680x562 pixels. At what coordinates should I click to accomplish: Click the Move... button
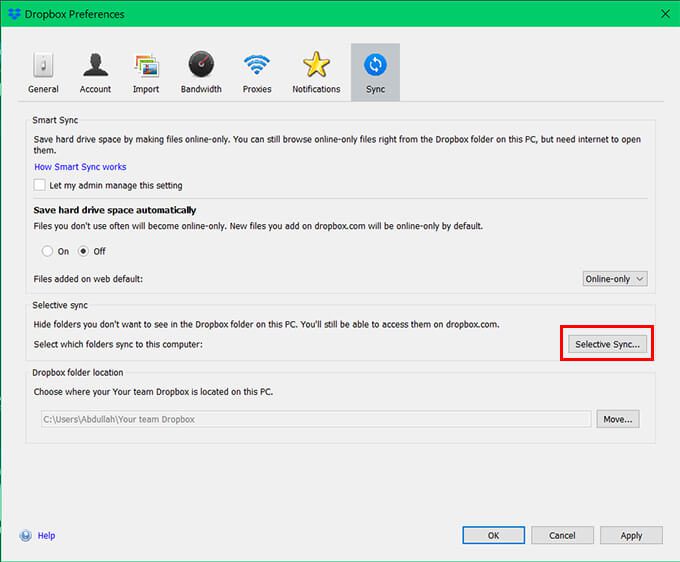(618, 419)
